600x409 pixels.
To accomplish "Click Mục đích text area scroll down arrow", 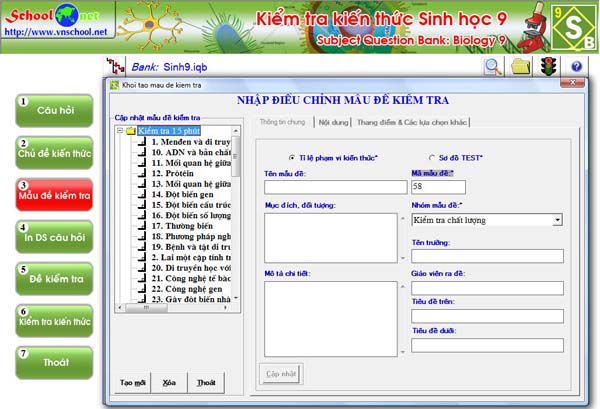I will (403, 258).
